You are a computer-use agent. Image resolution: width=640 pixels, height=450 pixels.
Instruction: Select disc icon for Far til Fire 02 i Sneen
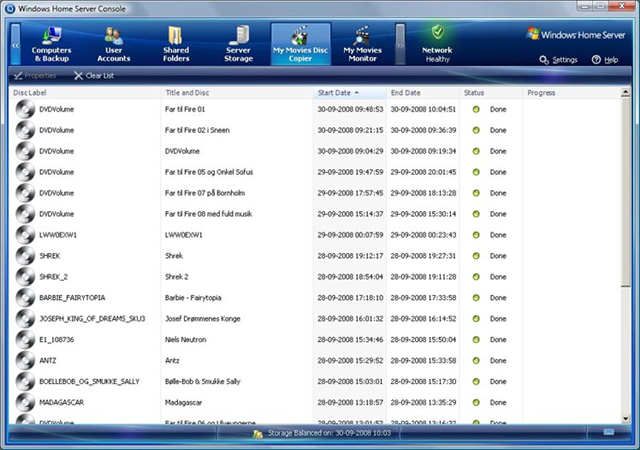click(x=25, y=130)
